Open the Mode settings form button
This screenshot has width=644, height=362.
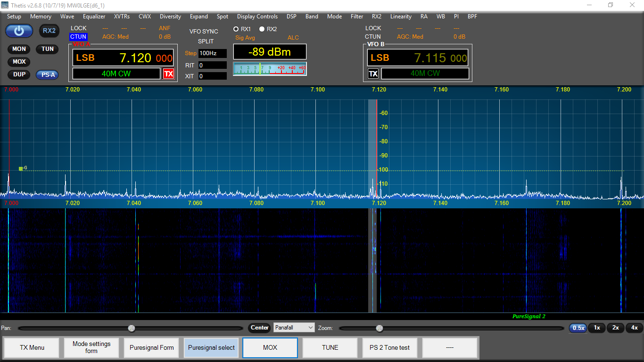coord(91,348)
